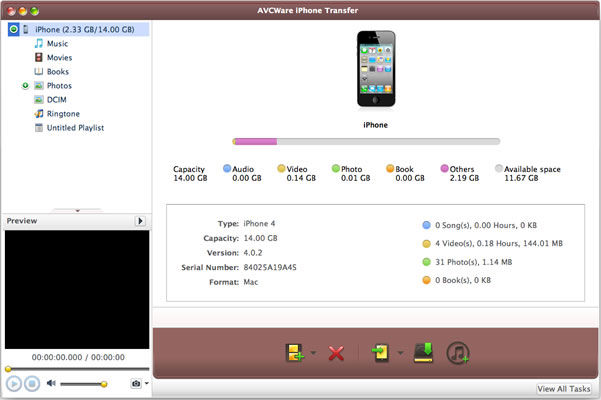This screenshot has width=601, height=400.
Task: Click the Music note icon
Action: pos(39,43)
